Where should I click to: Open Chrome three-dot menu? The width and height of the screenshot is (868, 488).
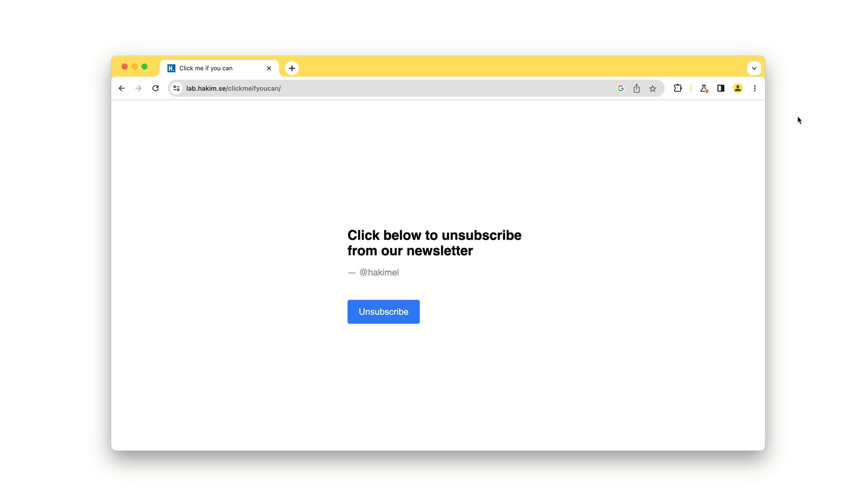(755, 89)
